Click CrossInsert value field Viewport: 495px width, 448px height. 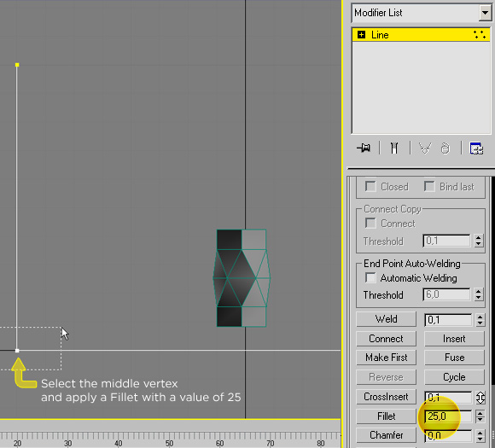point(448,397)
